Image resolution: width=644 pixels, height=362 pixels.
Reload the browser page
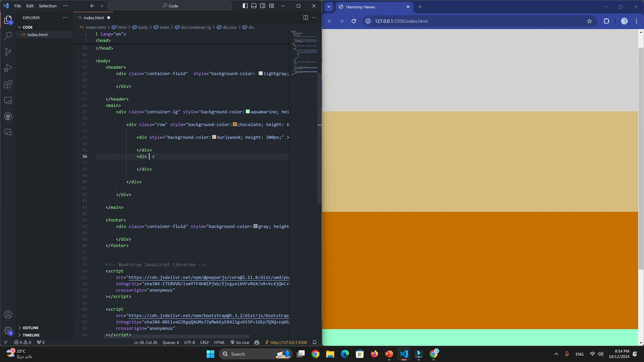click(354, 21)
